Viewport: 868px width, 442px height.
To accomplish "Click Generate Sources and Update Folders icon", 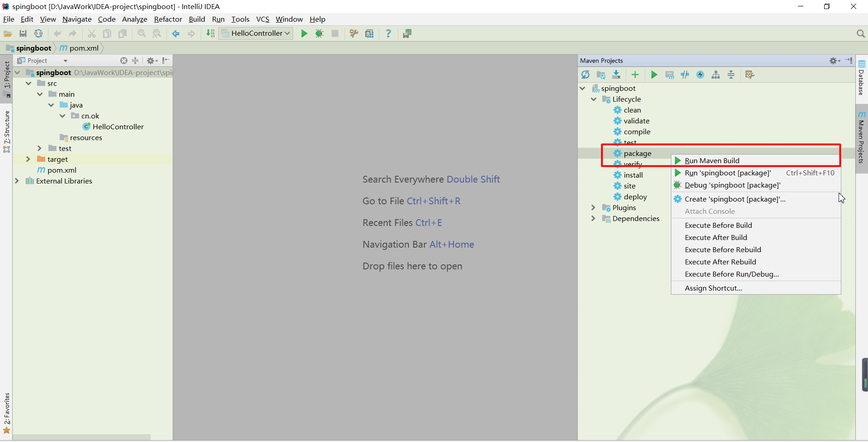I will pyautogui.click(x=601, y=75).
